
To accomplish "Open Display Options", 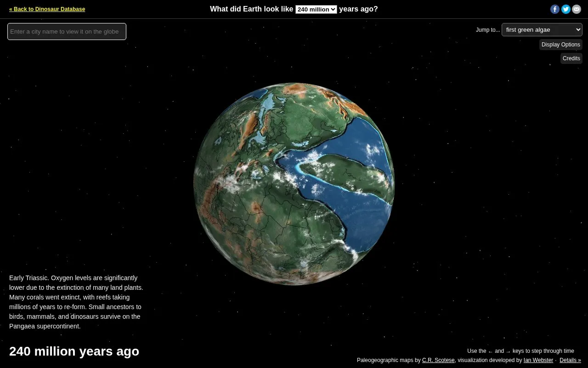I will [561, 45].
